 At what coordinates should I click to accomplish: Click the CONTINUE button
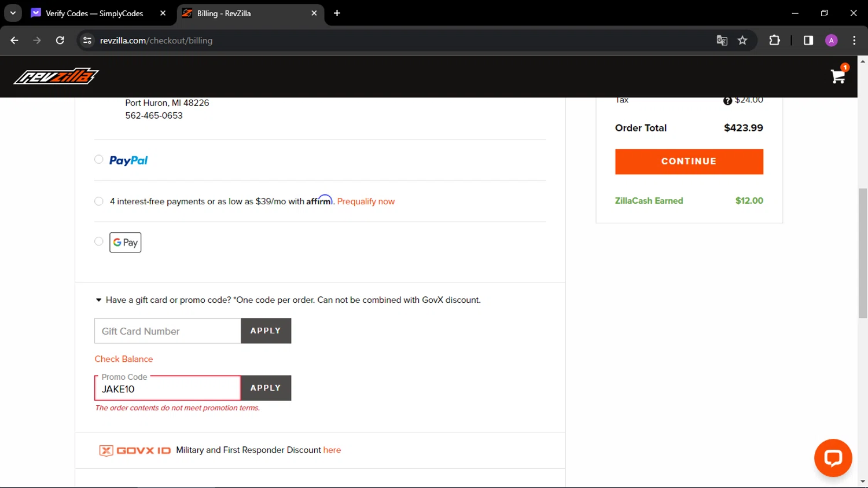[689, 162]
